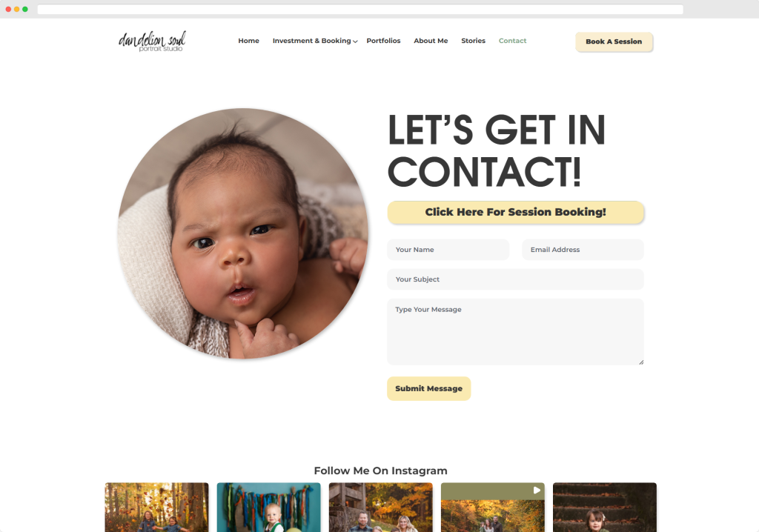
Task: Navigate to the Stories page
Action: (x=473, y=41)
